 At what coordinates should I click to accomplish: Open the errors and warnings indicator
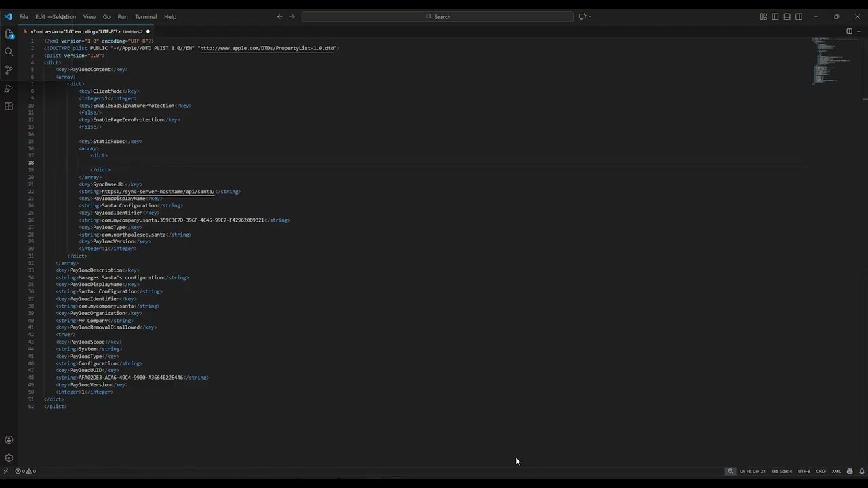[x=26, y=471]
